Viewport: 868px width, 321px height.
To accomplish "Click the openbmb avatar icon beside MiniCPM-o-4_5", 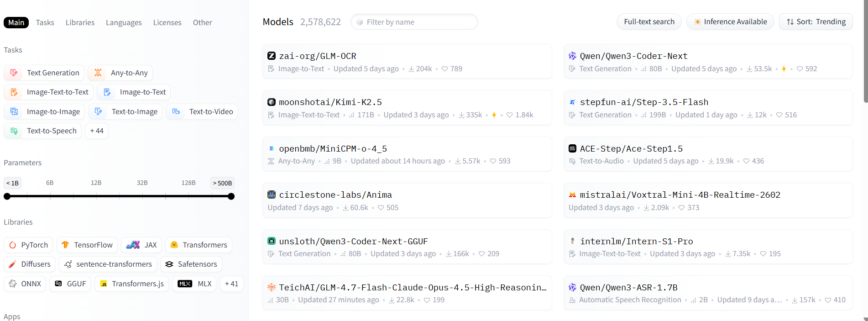I will tap(272, 148).
